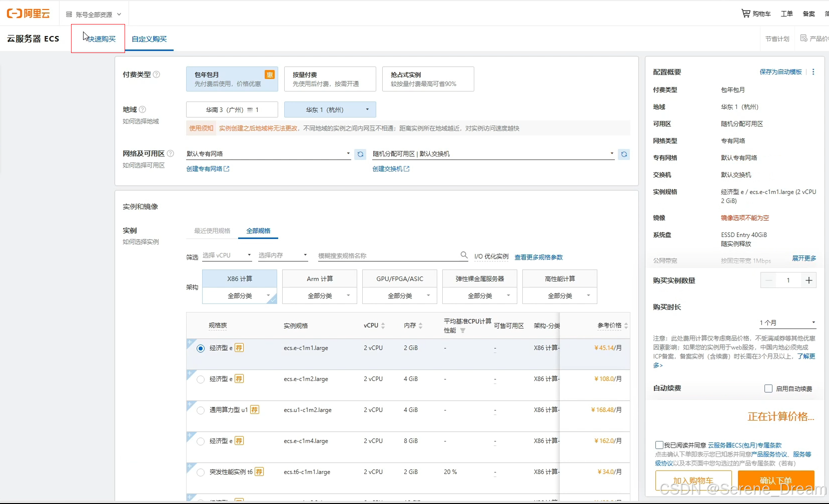Decrease the purchase instance quantity
This screenshot has height=504, width=829.
(x=769, y=280)
